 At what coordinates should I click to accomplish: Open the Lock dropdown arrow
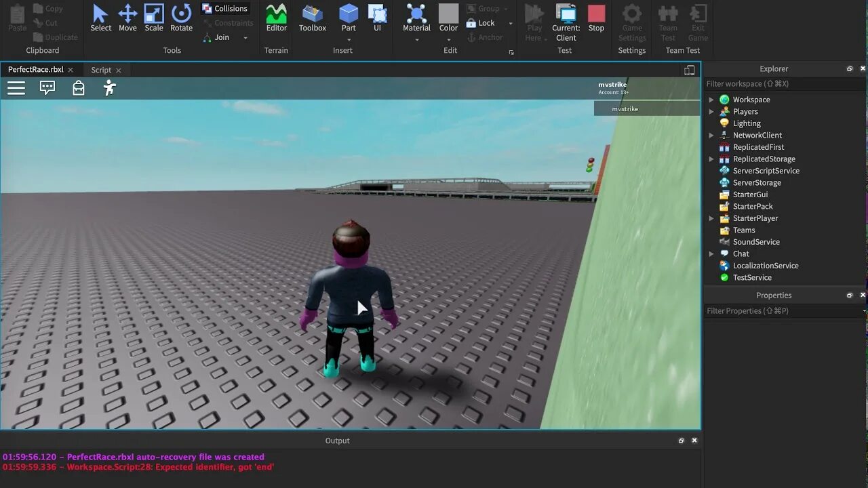pyautogui.click(x=511, y=24)
